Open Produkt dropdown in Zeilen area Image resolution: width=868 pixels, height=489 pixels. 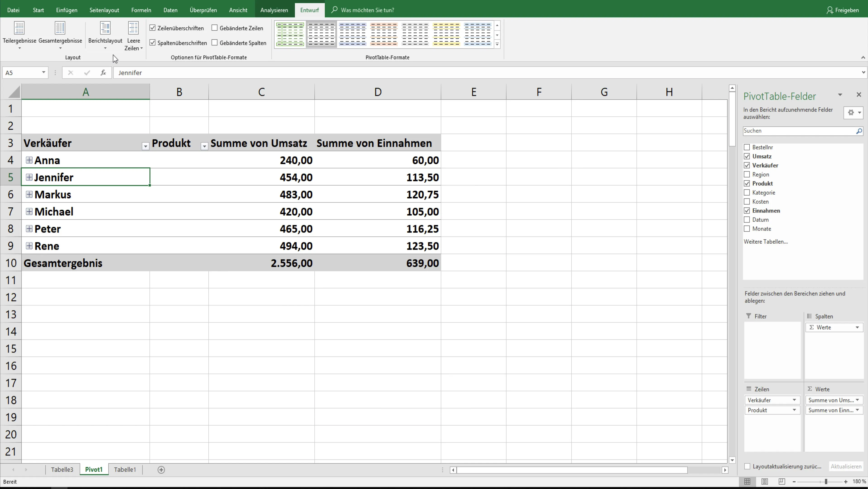click(794, 410)
